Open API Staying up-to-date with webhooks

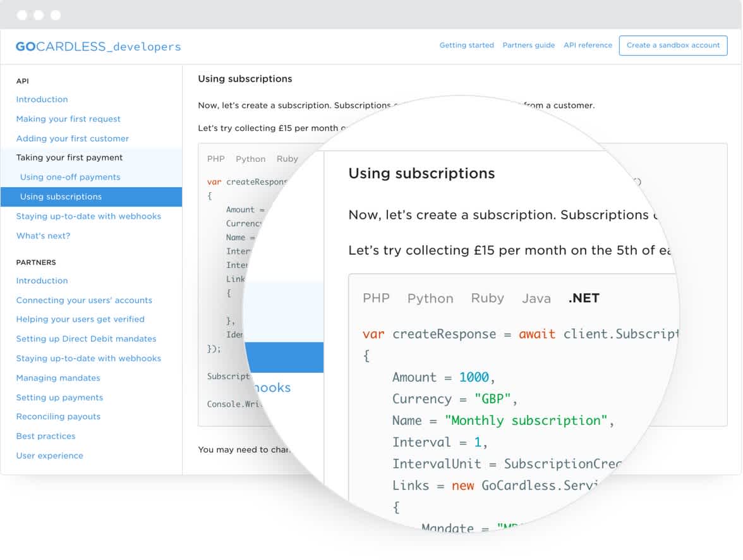[x=88, y=216]
